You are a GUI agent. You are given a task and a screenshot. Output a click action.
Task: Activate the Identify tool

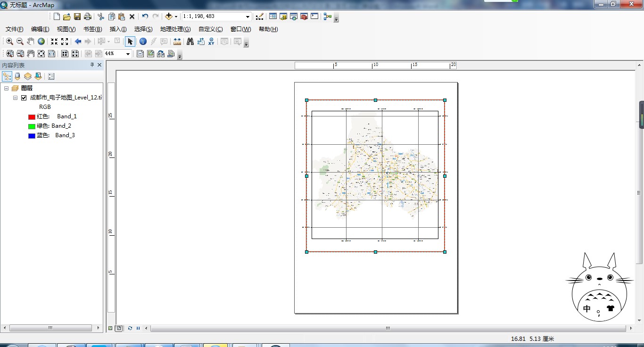(x=143, y=41)
